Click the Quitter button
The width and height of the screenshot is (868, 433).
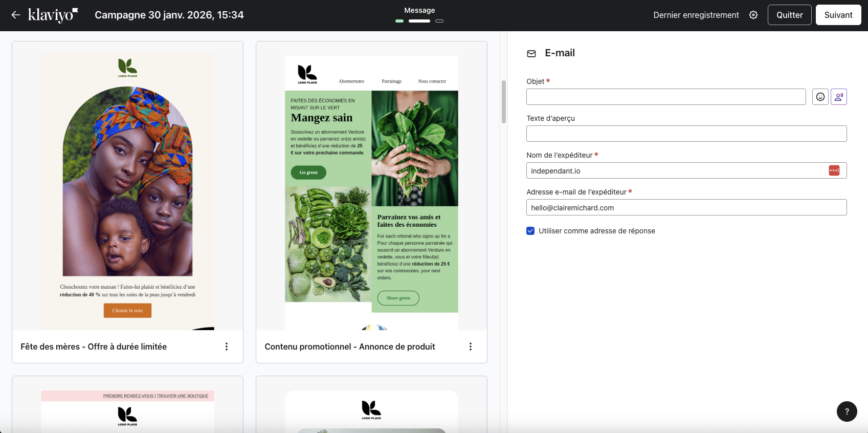click(789, 15)
